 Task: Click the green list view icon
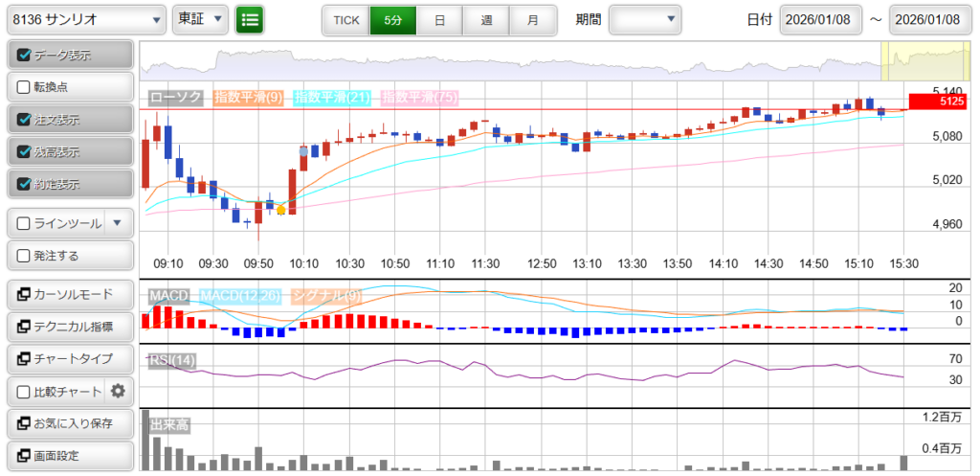point(250,19)
